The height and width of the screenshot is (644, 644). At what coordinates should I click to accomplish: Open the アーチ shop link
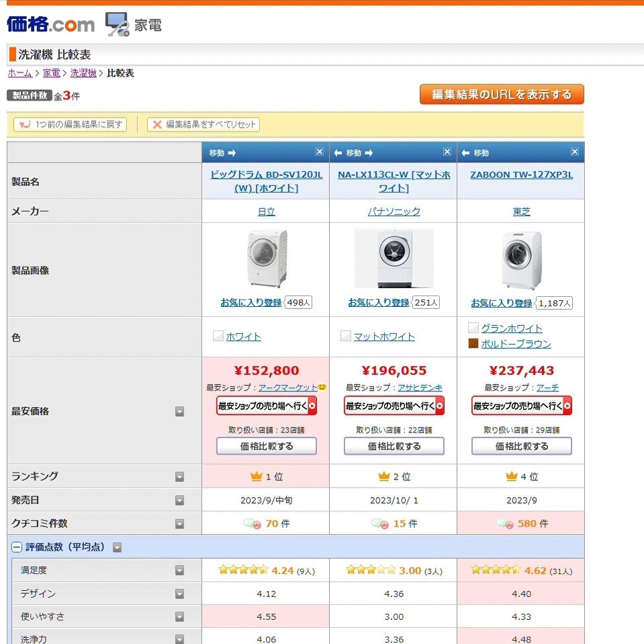(x=547, y=387)
